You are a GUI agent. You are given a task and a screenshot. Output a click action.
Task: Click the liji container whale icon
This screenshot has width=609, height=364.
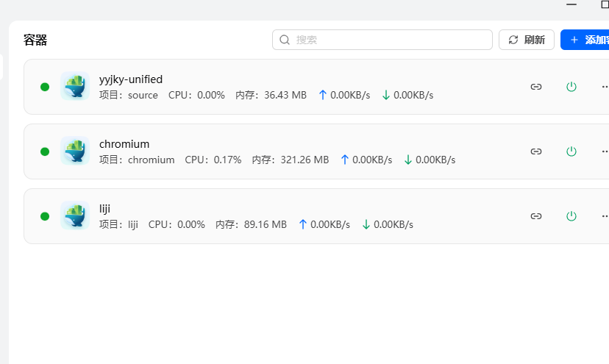tap(75, 216)
